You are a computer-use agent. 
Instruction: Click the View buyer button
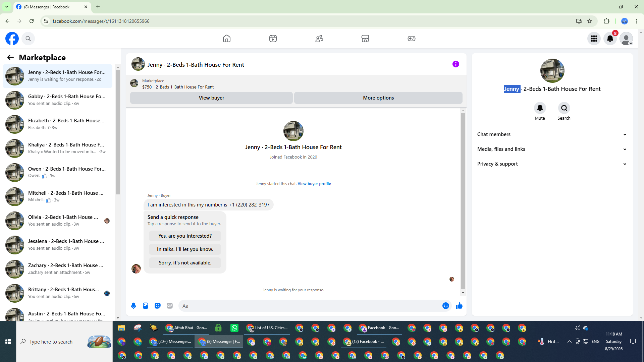pyautogui.click(x=211, y=98)
